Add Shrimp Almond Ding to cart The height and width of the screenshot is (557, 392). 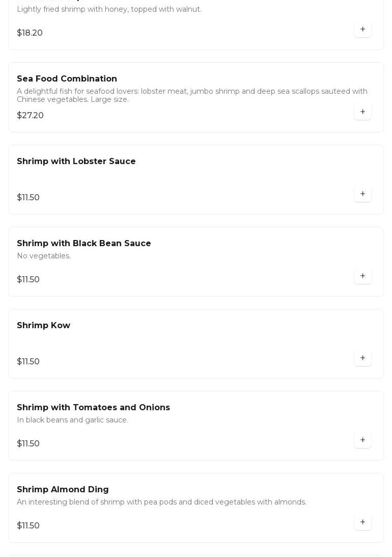362,522
